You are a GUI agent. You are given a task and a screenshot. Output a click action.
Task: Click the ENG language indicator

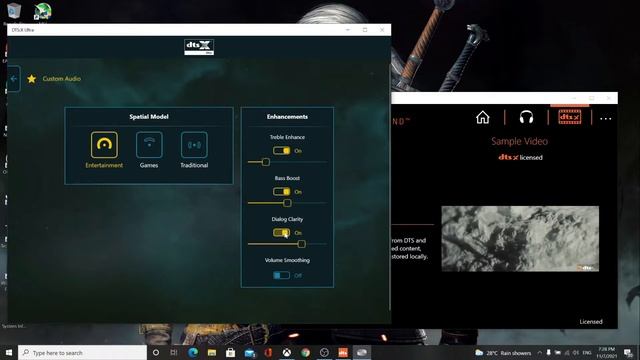587,353
